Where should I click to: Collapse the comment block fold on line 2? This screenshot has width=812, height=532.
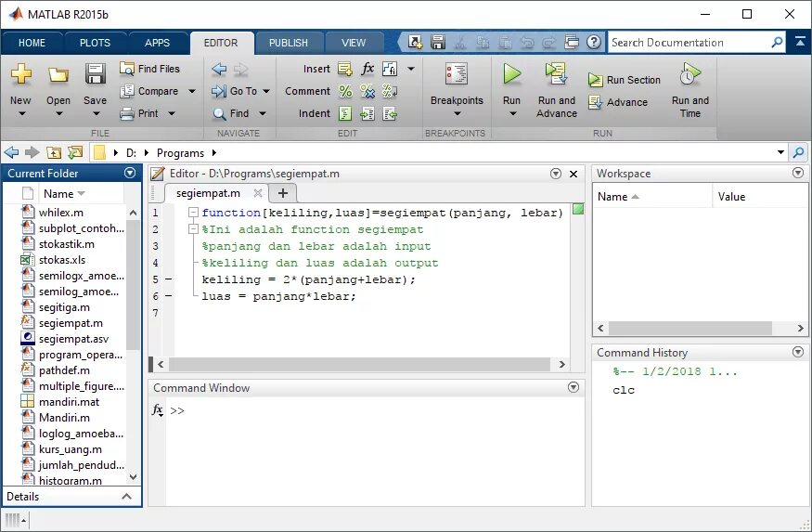click(x=193, y=229)
